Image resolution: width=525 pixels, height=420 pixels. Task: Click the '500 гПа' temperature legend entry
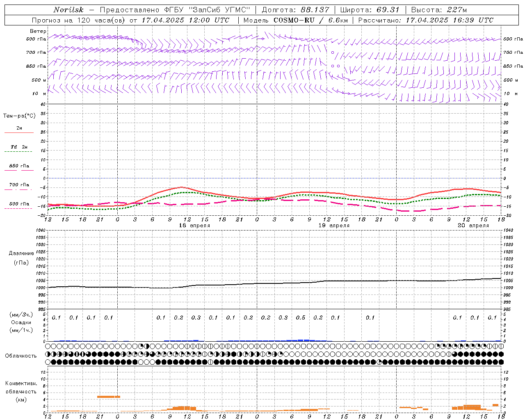pyautogui.click(x=19, y=204)
